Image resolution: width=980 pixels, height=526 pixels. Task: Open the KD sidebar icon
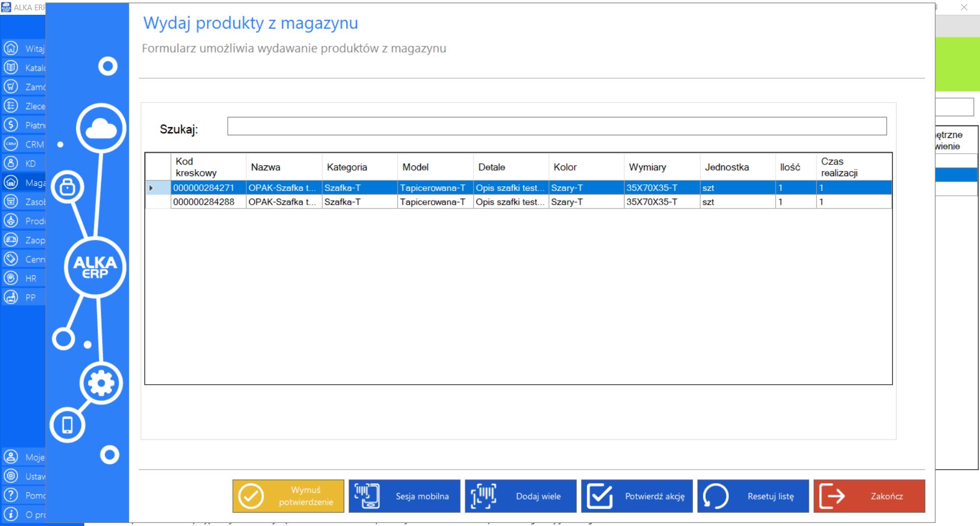(11, 163)
